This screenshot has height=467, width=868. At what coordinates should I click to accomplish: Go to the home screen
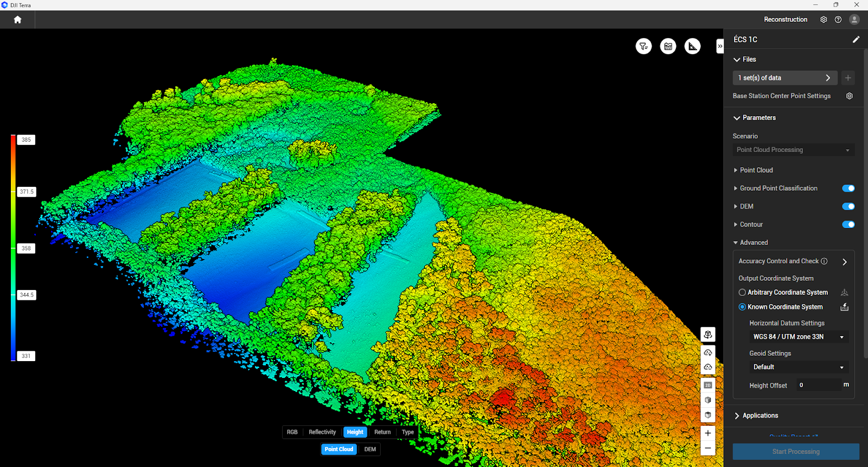point(17,20)
